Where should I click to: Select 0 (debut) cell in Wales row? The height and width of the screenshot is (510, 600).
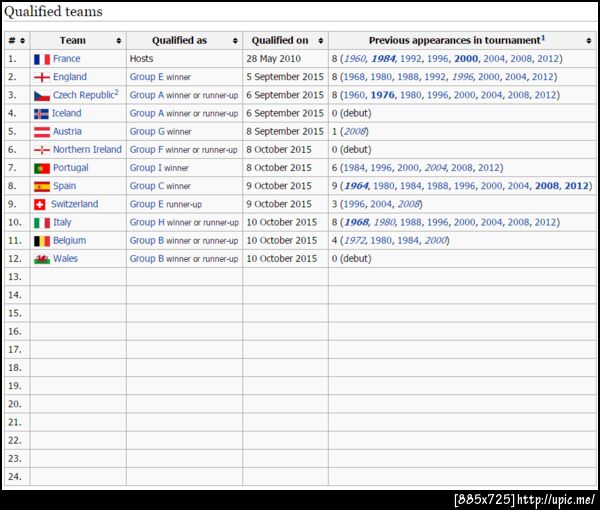(x=462, y=259)
